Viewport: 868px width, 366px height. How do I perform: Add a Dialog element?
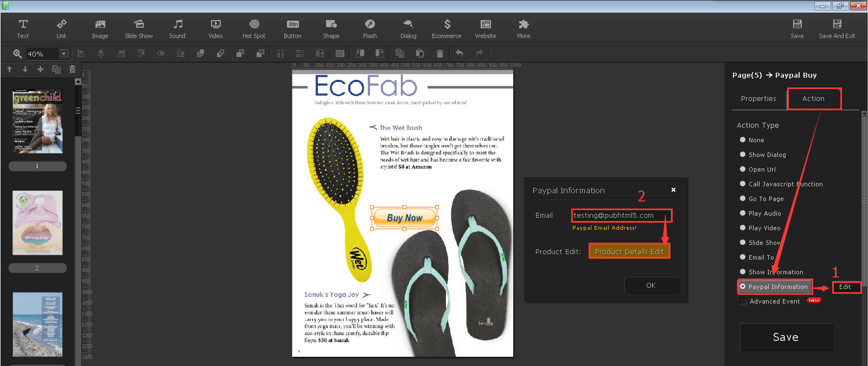click(409, 29)
